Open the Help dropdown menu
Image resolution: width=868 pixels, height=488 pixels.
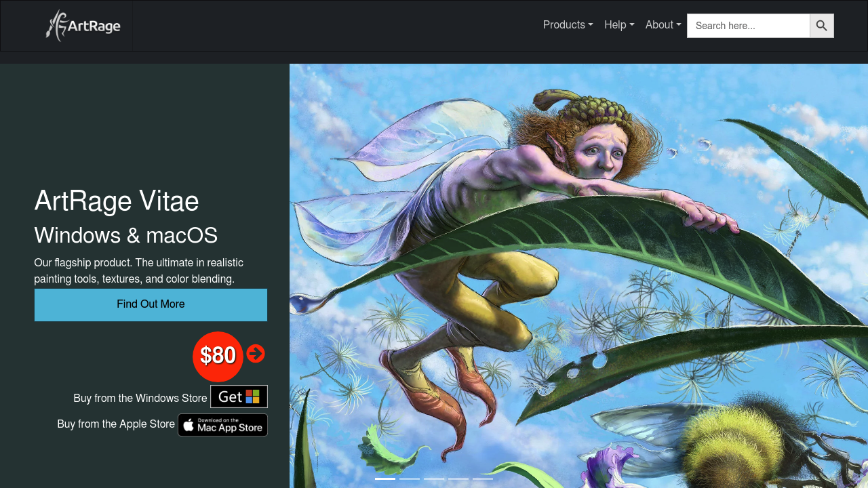click(619, 25)
